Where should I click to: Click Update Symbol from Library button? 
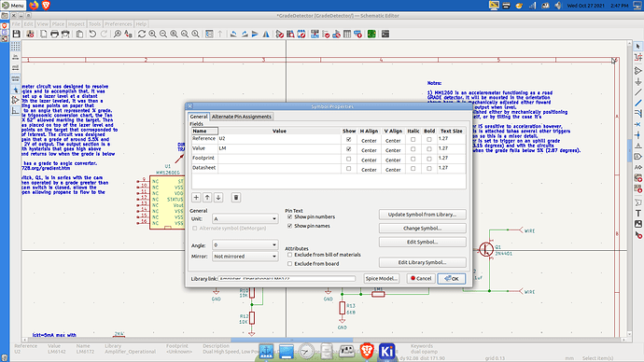422,215
